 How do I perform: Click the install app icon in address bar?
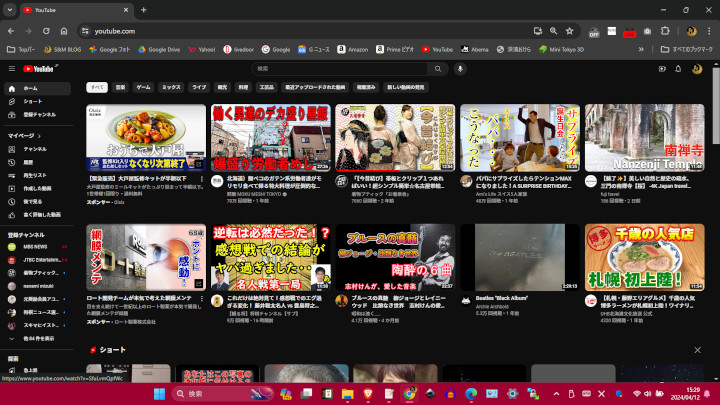coord(538,31)
